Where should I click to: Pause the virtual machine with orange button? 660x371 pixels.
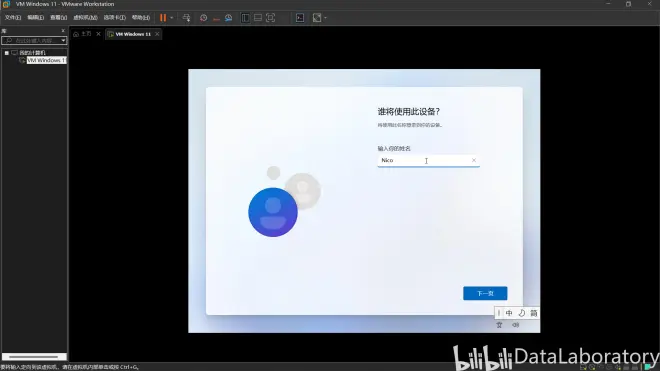[x=163, y=18]
